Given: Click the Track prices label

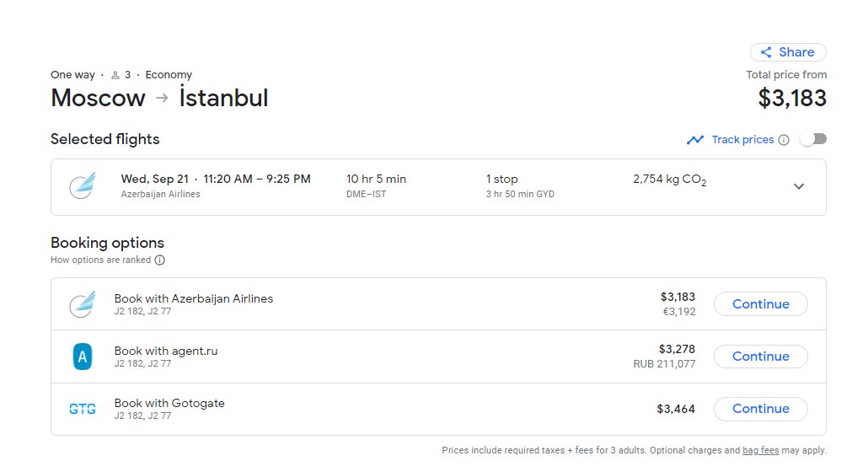Looking at the screenshot, I should point(742,139).
